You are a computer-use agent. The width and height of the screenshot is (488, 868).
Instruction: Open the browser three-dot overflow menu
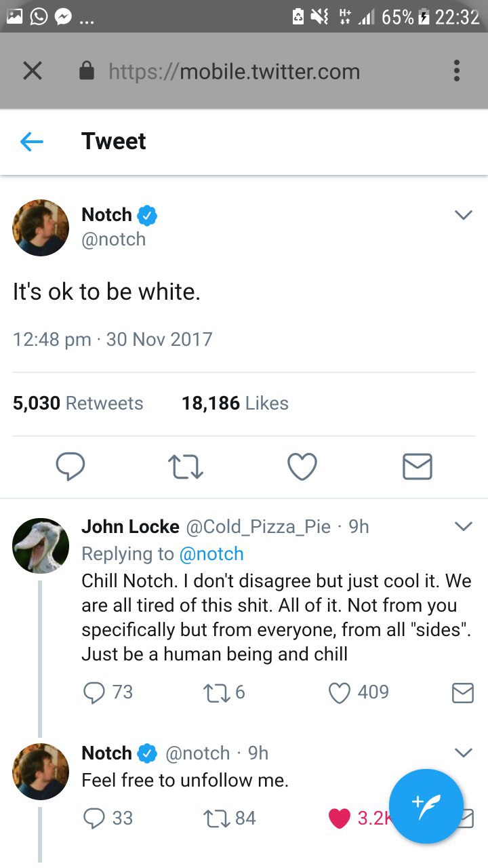point(456,71)
